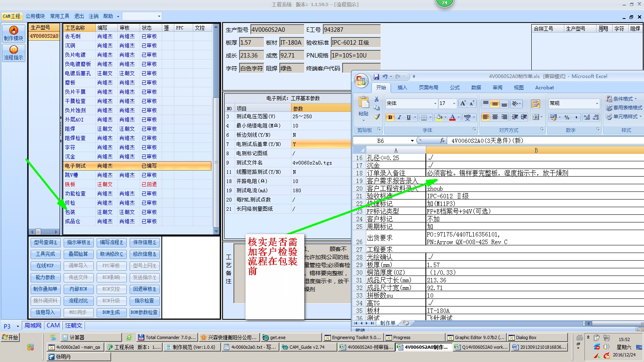Switch to Excel Acrobat ribbon tab
Screen dimensions: 644x362
pyautogui.click(x=544, y=87)
